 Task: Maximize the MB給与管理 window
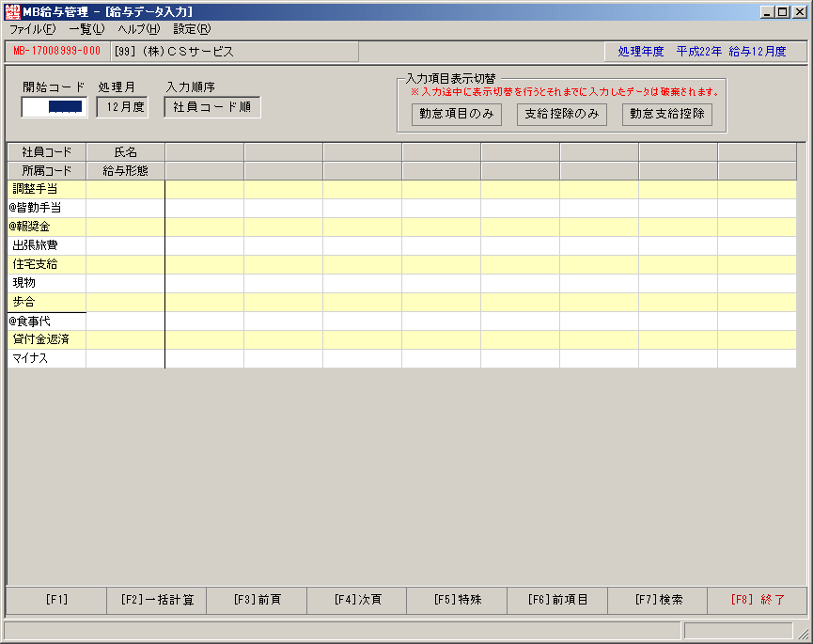pos(783,12)
